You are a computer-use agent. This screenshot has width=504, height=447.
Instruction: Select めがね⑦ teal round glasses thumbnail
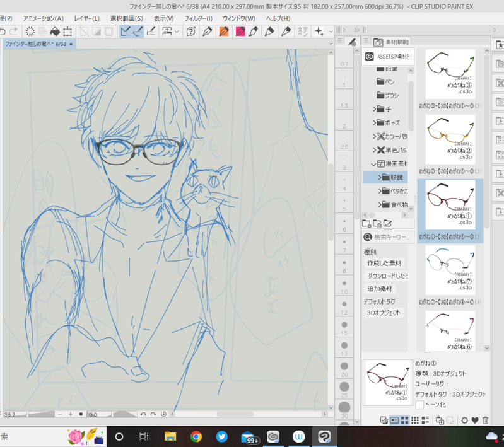click(450, 270)
